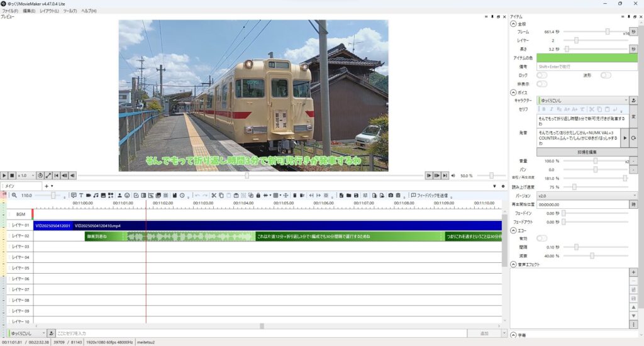Toggle the ロック (lock) switch
644x346 pixels.
541,75
